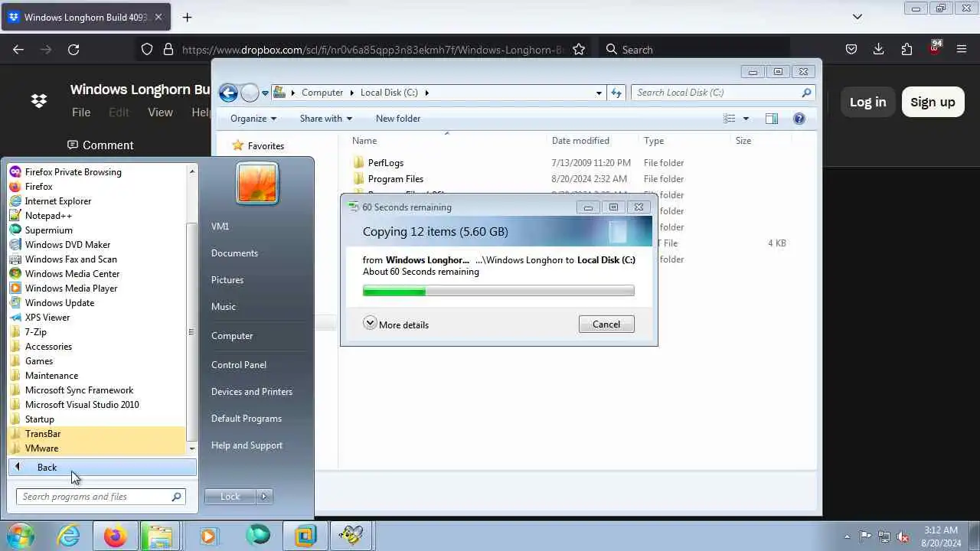
Task: Open Internet Explorer in Start menu list
Action: click(58, 201)
